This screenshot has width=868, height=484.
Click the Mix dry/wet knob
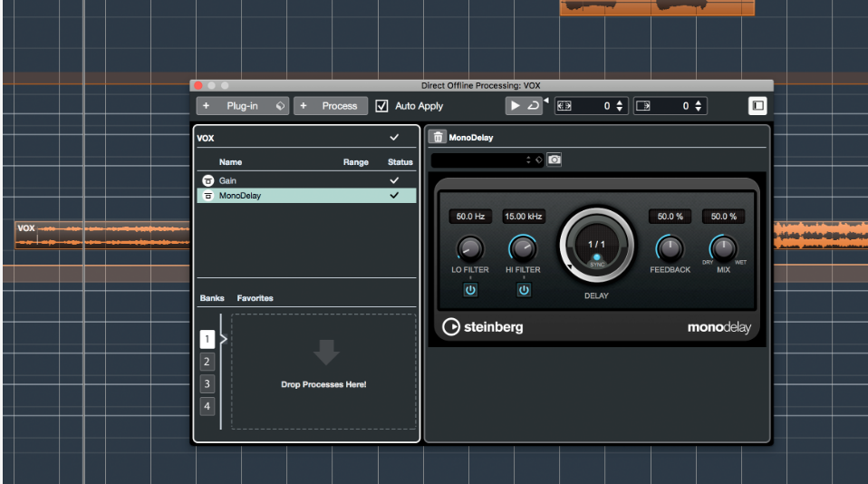click(x=724, y=248)
